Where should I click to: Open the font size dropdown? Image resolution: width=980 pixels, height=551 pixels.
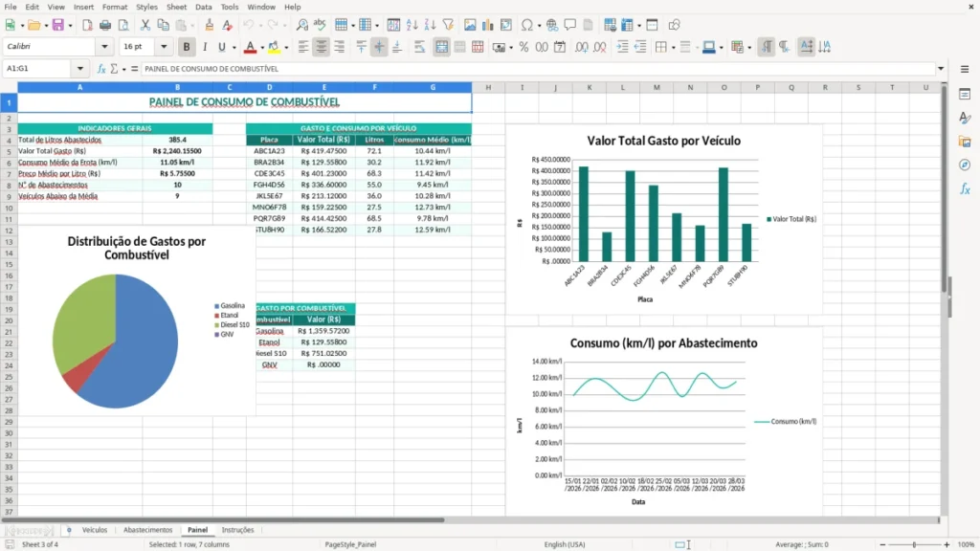(164, 46)
